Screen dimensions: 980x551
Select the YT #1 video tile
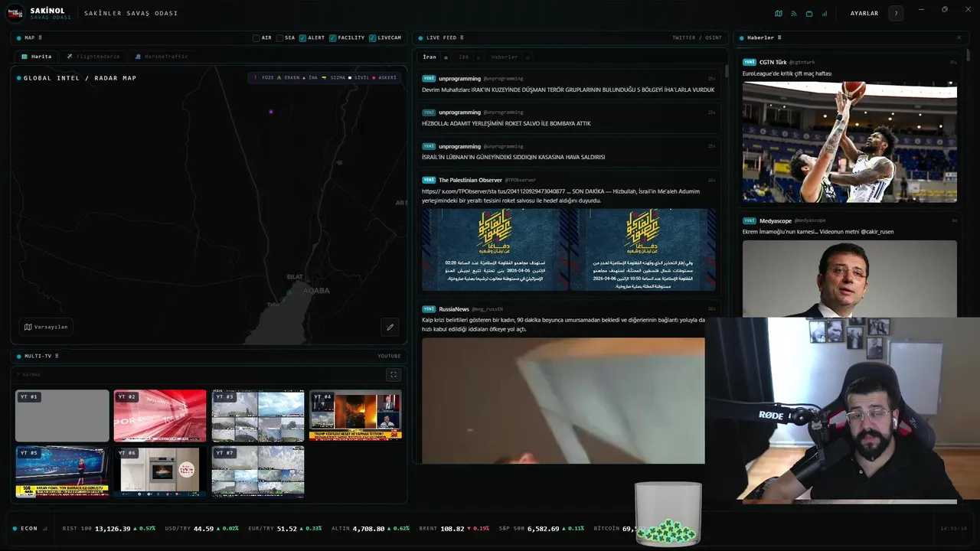[62, 416]
